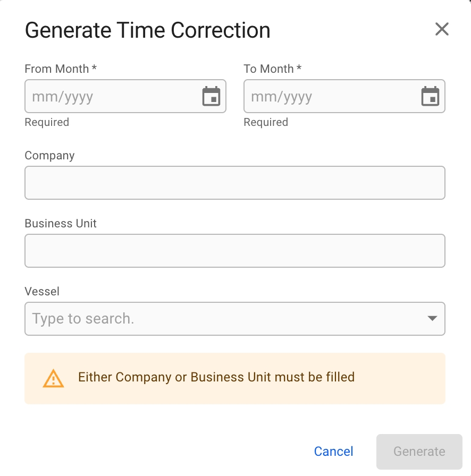
Task: Expand the Vessel dropdown arrow
Action: [432, 319]
